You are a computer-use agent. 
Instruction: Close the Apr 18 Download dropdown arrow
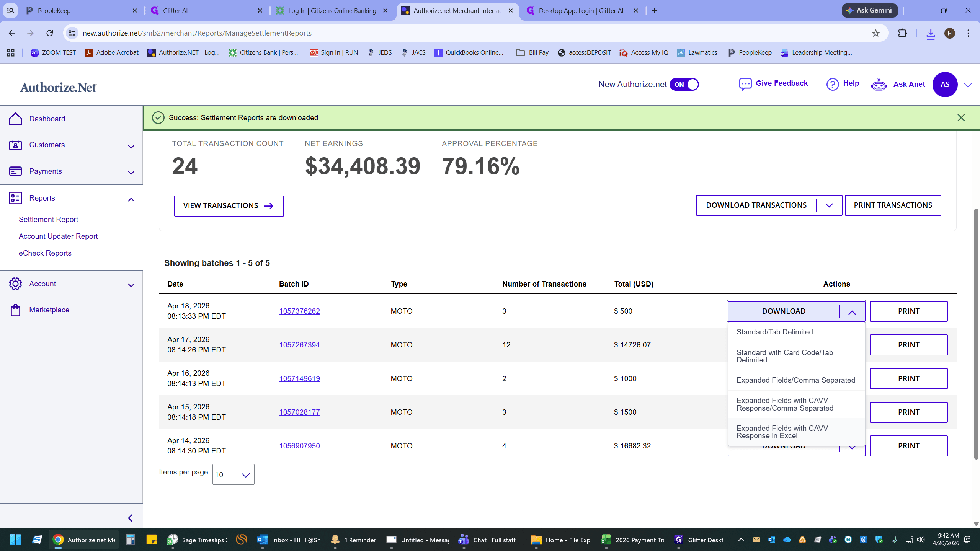pos(852,312)
